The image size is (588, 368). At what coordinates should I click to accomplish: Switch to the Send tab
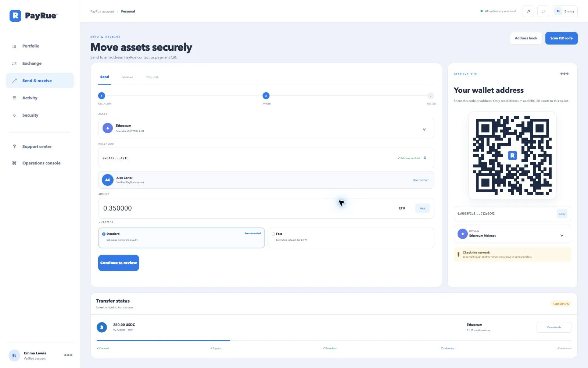click(105, 77)
